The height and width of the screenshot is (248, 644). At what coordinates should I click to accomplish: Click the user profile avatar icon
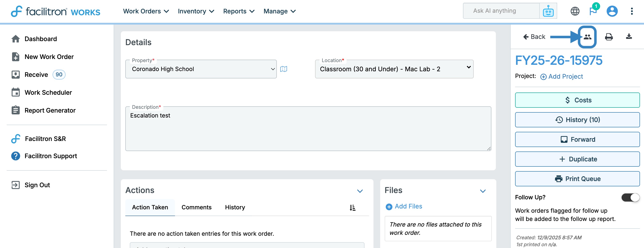tap(612, 11)
